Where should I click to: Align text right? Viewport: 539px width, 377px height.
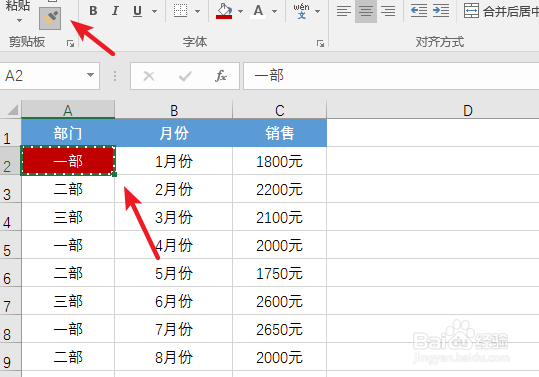[388, 11]
